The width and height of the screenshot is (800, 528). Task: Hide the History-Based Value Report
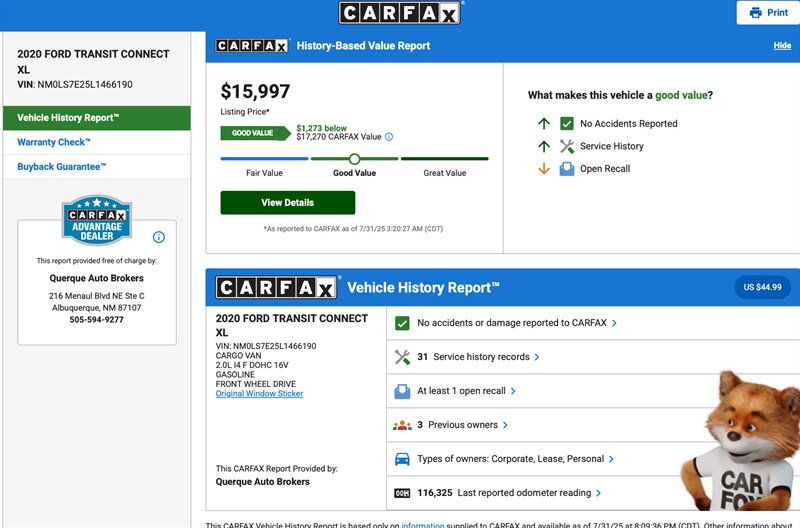pyautogui.click(x=782, y=46)
